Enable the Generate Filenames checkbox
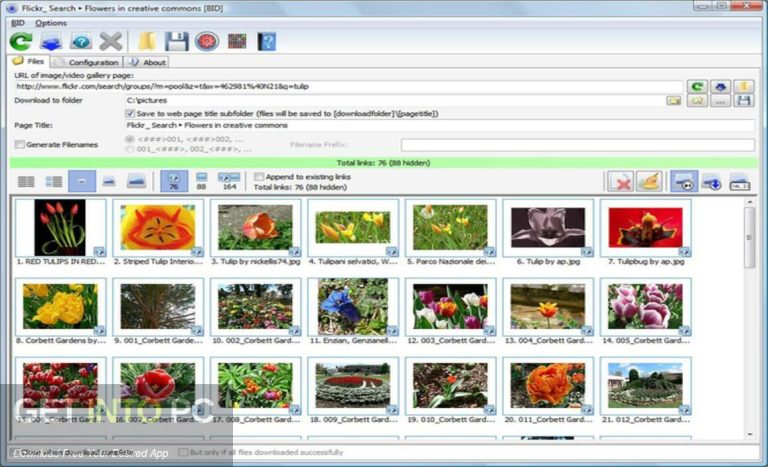The width and height of the screenshot is (768, 467). point(20,144)
